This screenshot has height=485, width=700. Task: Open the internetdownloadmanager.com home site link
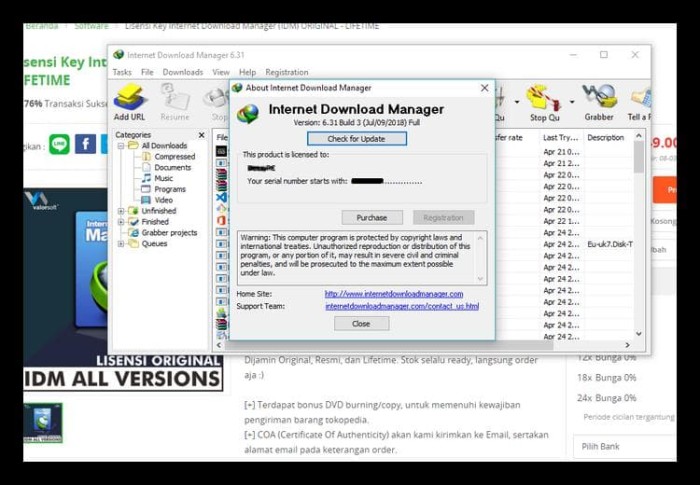[394, 294]
